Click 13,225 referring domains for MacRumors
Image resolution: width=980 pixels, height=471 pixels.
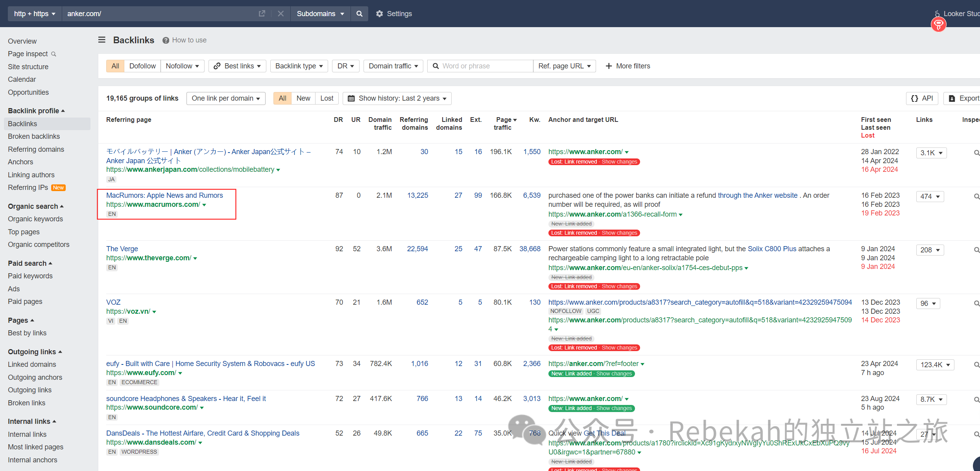417,195
